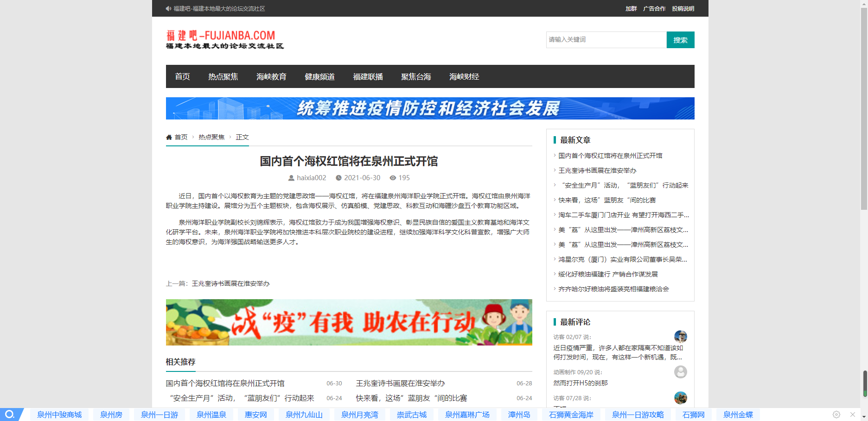Viewport: 868px width, 421px height.
Task: Click the blue search icon in bottom bar
Action: tap(10, 415)
